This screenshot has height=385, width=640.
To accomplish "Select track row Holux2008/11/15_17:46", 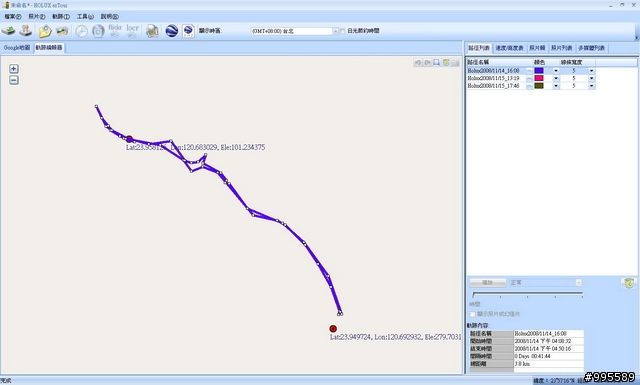I will coord(531,86).
